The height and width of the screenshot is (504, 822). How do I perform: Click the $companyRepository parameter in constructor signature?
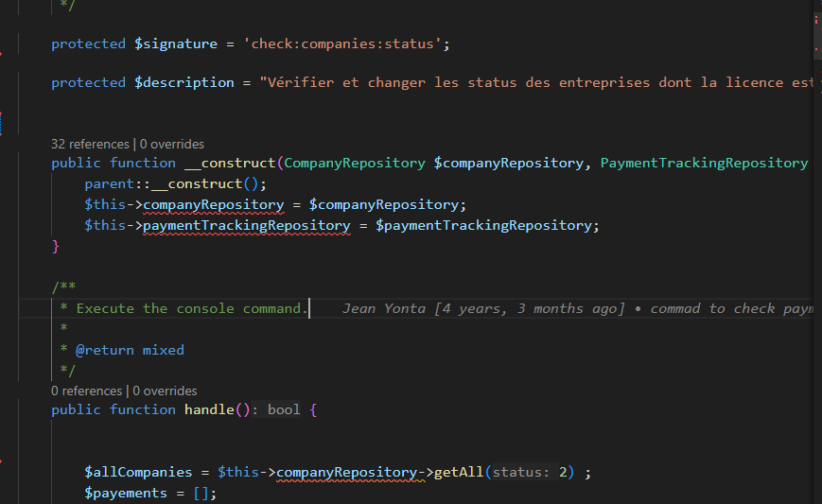pos(508,164)
